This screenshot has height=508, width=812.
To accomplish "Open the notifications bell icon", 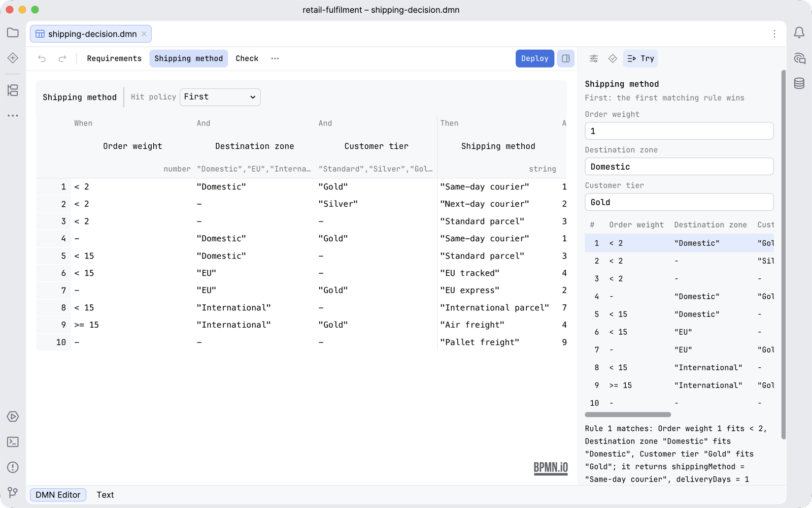I will coord(799,33).
